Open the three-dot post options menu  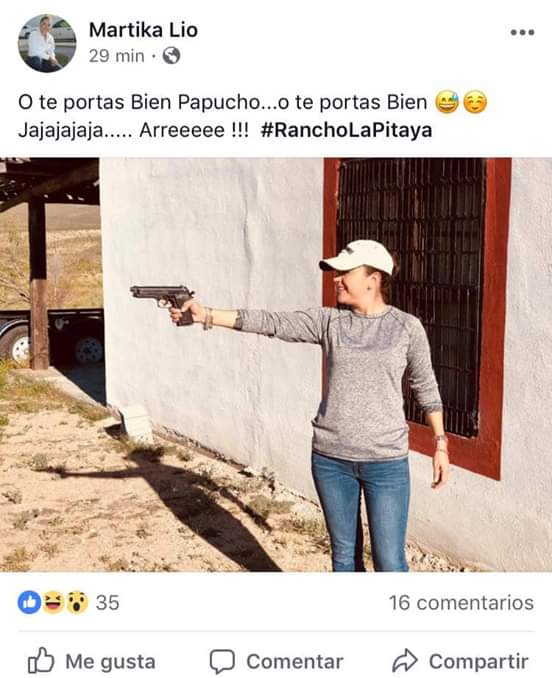(x=522, y=32)
